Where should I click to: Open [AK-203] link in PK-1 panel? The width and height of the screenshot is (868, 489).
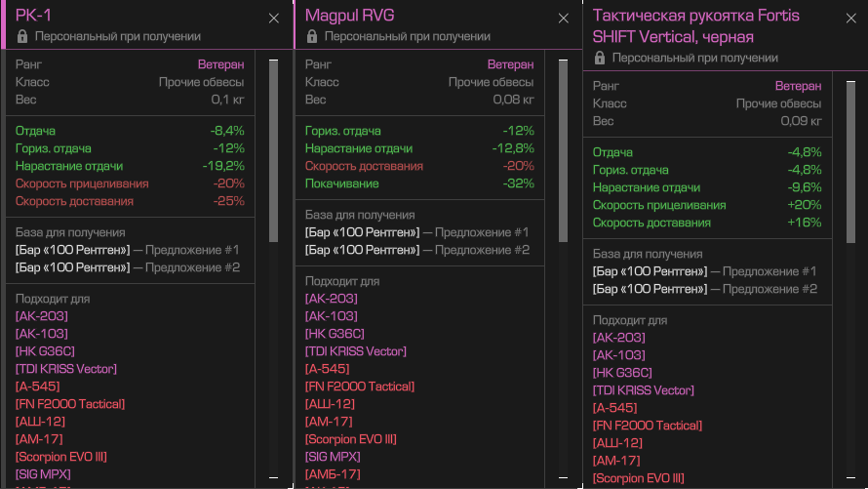pos(42,315)
